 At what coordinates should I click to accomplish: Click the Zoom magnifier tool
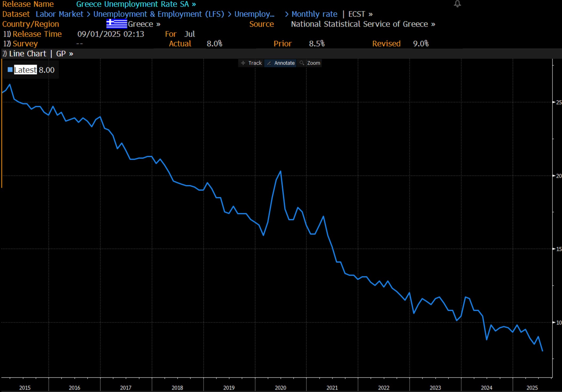point(310,63)
